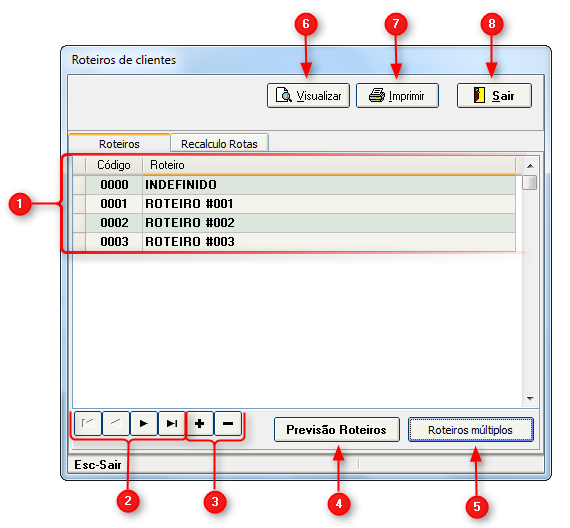Open Previsão Roteiros

(337, 429)
